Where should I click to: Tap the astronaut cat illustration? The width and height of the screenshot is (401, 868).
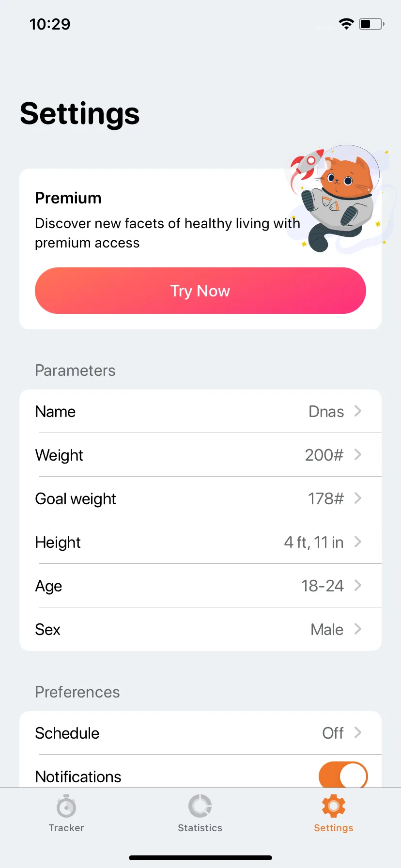click(340, 199)
